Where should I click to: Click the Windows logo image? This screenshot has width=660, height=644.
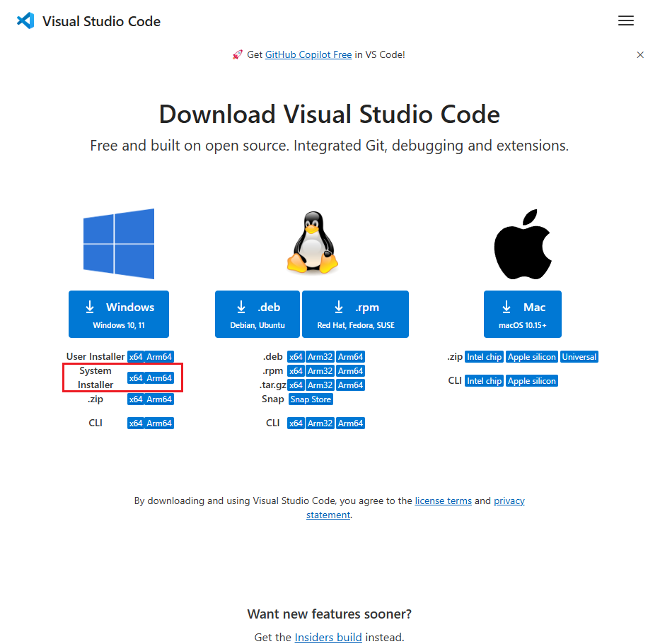click(x=118, y=243)
